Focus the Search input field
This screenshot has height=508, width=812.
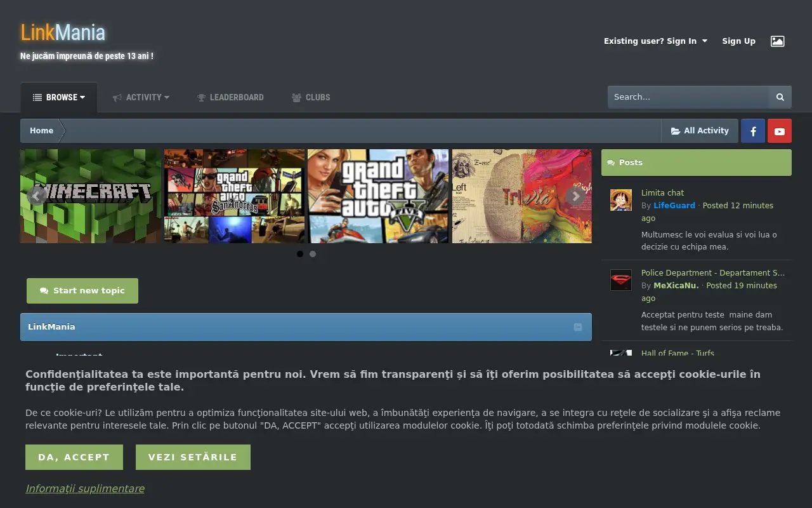(688, 97)
